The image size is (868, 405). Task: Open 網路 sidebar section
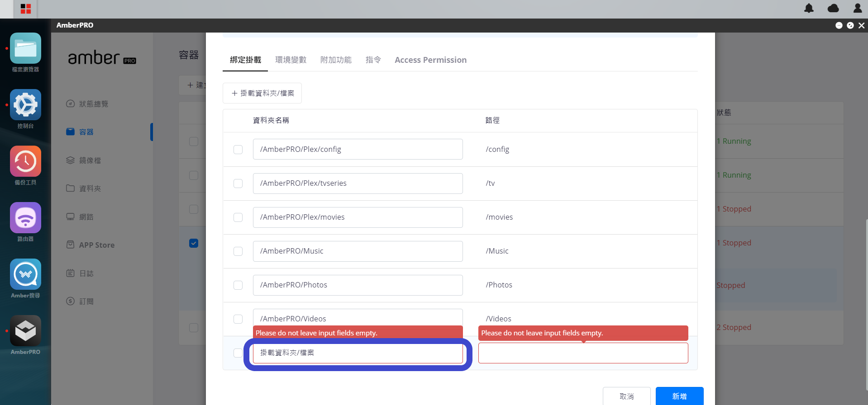pyautogui.click(x=80, y=217)
